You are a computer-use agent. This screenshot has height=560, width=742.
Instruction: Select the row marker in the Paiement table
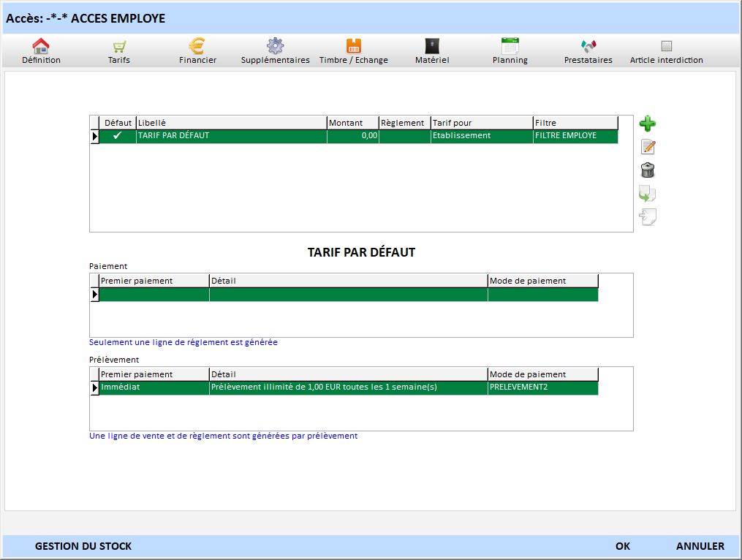pos(94,295)
